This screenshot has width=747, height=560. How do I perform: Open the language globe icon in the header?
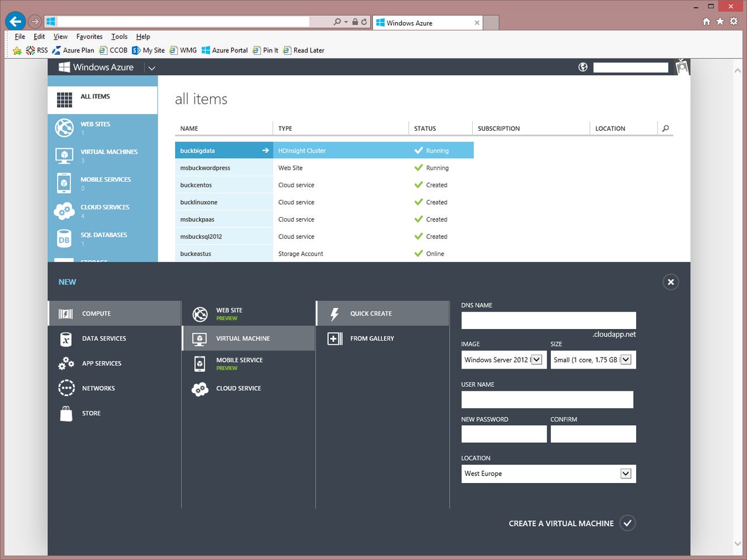(582, 67)
